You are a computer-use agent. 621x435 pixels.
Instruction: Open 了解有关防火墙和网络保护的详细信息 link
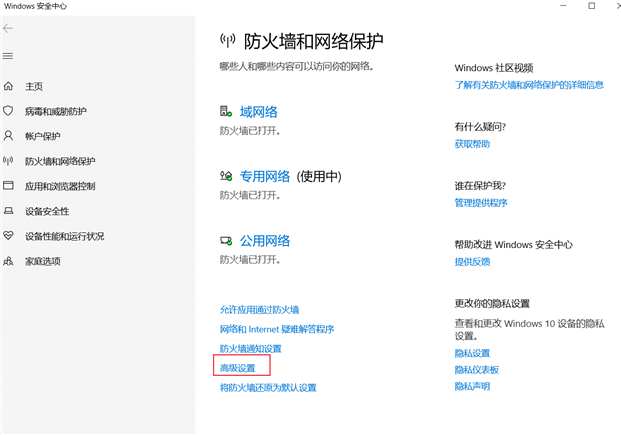pyautogui.click(x=529, y=85)
